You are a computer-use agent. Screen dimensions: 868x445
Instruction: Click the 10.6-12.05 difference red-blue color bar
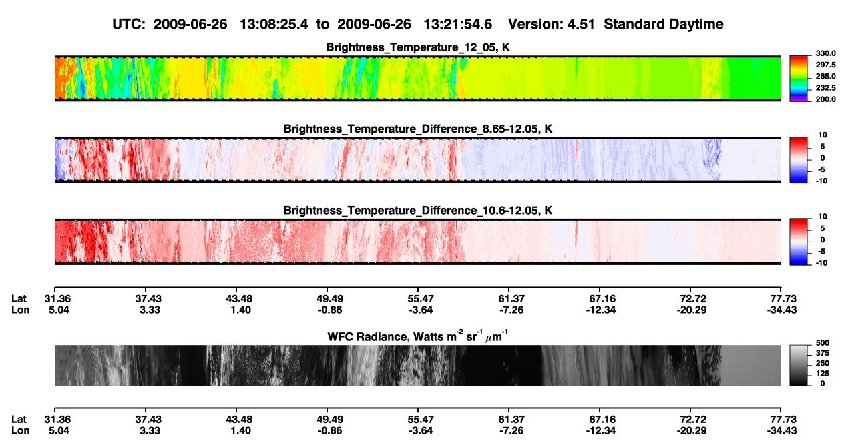tap(799, 241)
